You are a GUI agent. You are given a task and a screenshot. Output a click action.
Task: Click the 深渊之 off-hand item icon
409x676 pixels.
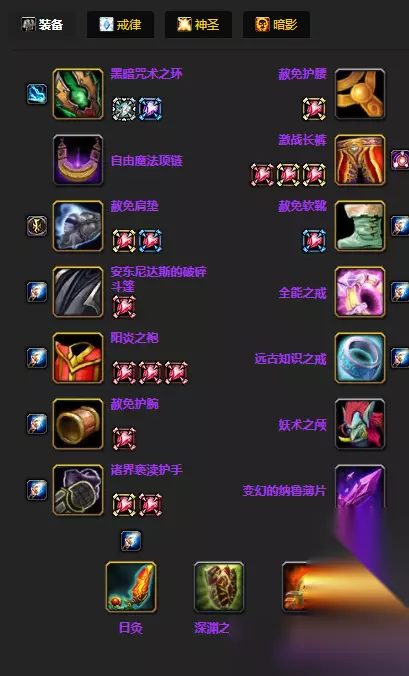click(219, 587)
